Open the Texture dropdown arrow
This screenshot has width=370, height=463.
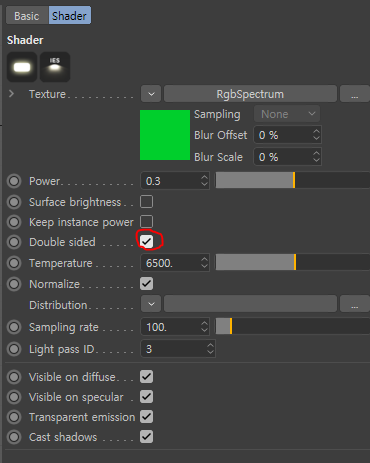(151, 94)
